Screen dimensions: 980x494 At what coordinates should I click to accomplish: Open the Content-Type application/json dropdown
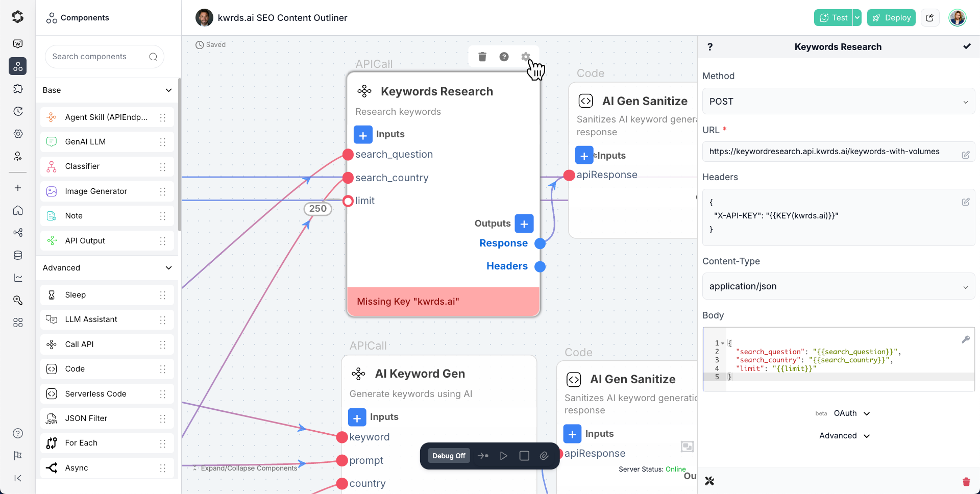point(839,286)
